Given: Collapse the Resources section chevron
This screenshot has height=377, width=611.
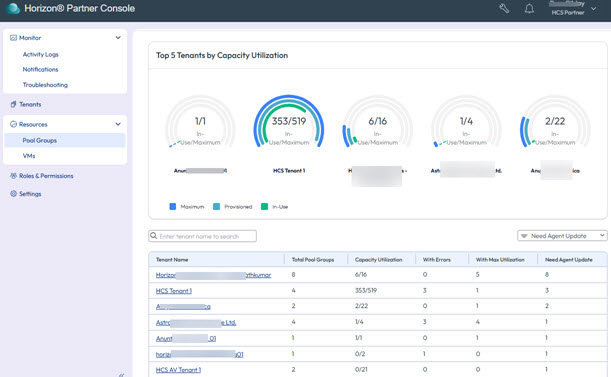Looking at the screenshot, I should (118, 124).
